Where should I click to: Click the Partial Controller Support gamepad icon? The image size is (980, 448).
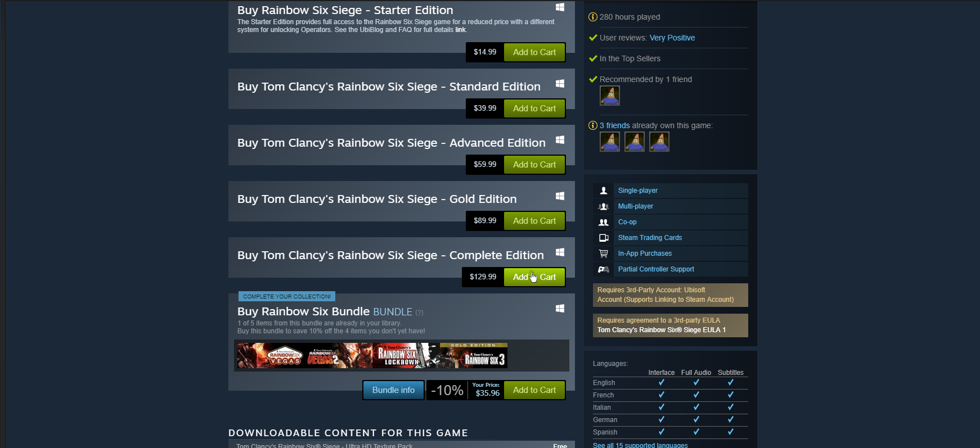[604, 269]
